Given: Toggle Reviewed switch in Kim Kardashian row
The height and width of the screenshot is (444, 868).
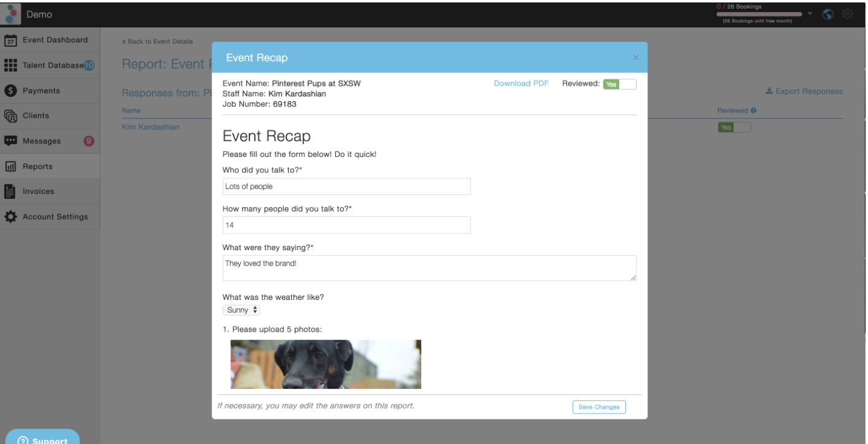Looking at the screenshot, I should click(x=734, y=128).
